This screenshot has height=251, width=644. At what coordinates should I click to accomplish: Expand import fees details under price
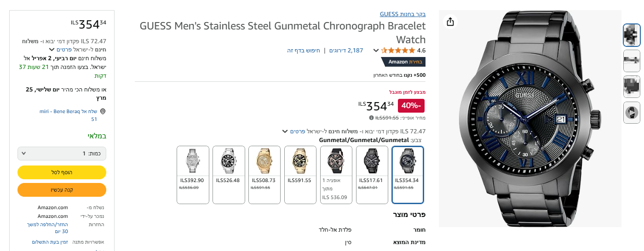[x=285, y=131]
